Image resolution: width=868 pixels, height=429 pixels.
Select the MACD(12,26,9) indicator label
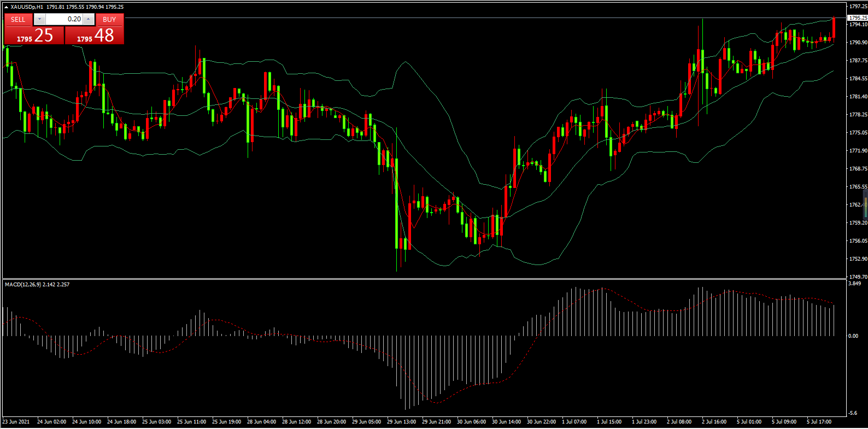(x=22, y=285)
